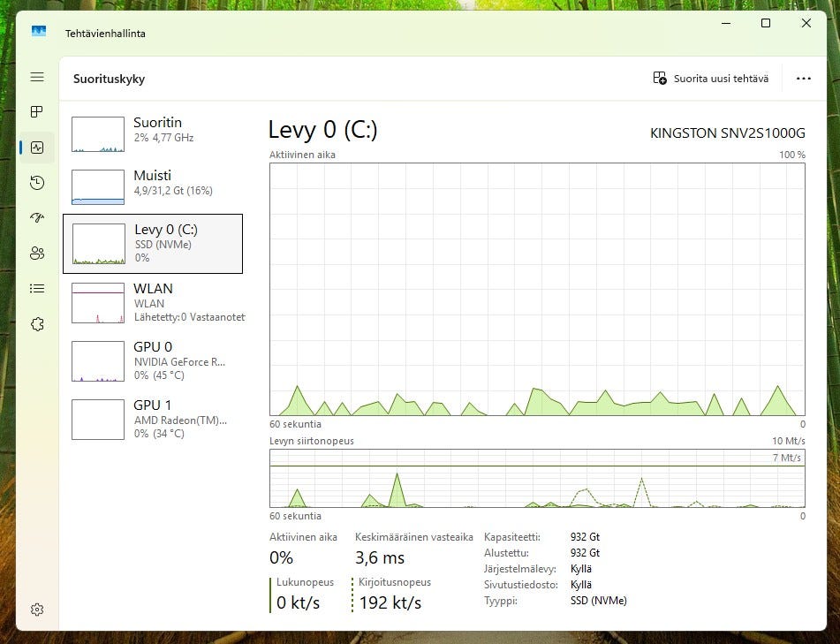Open Users icon in sidebar

point(37,253)
